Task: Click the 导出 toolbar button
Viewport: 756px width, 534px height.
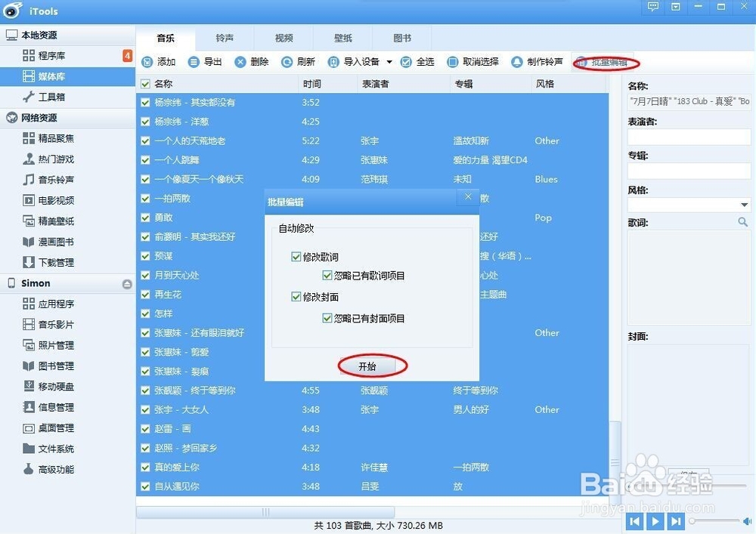Action: pyautogui.click(x=205, y=62)
